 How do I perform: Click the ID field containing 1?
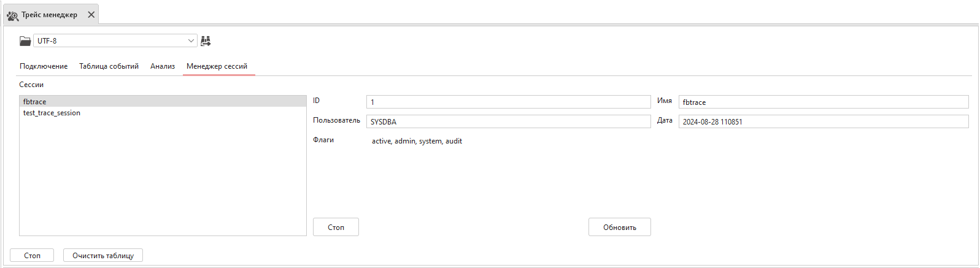[508, 102]
